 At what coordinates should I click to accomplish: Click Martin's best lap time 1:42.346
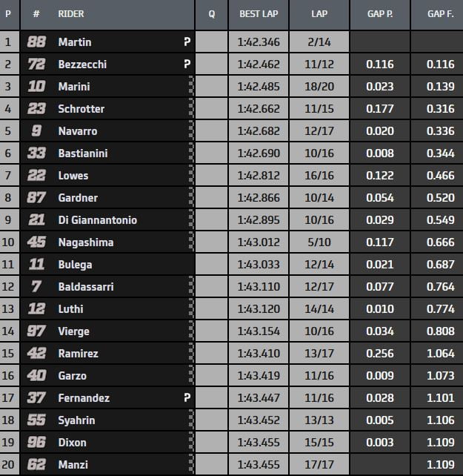257,42
